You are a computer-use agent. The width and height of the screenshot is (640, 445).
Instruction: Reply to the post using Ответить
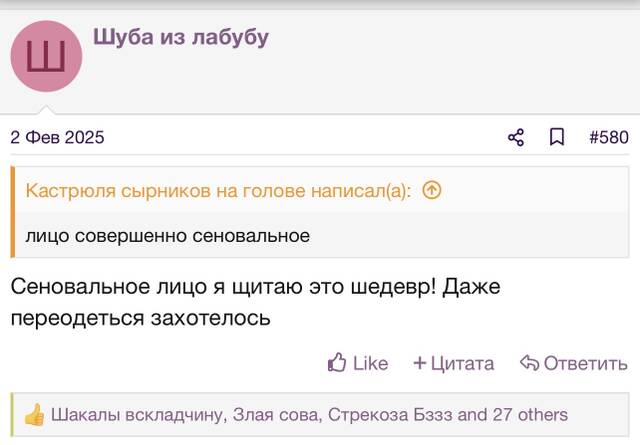(573, 363)
